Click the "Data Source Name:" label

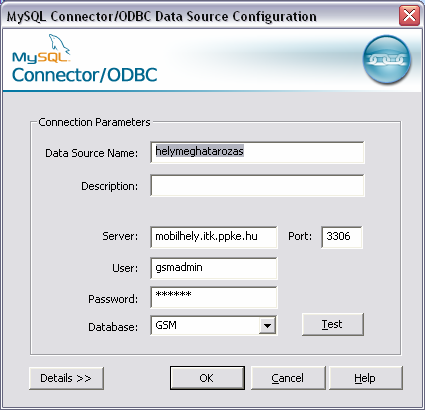pyautogui.click(x=91, y=153)
